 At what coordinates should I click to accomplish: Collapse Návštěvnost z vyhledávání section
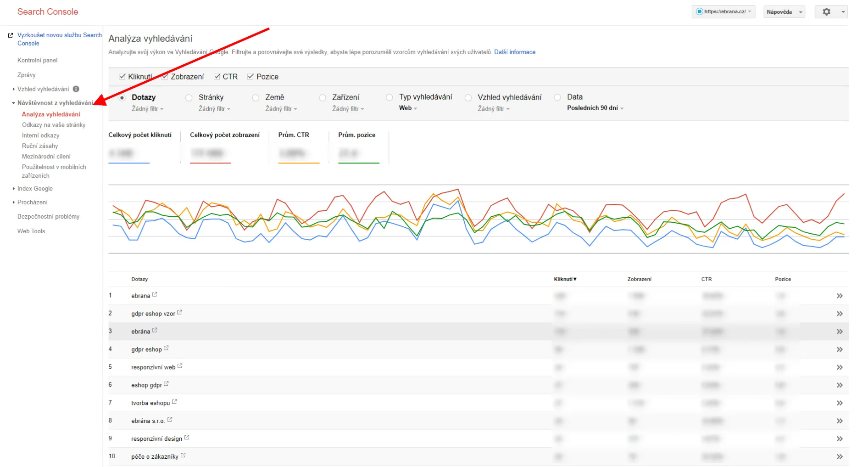click(x=13, y=103)
